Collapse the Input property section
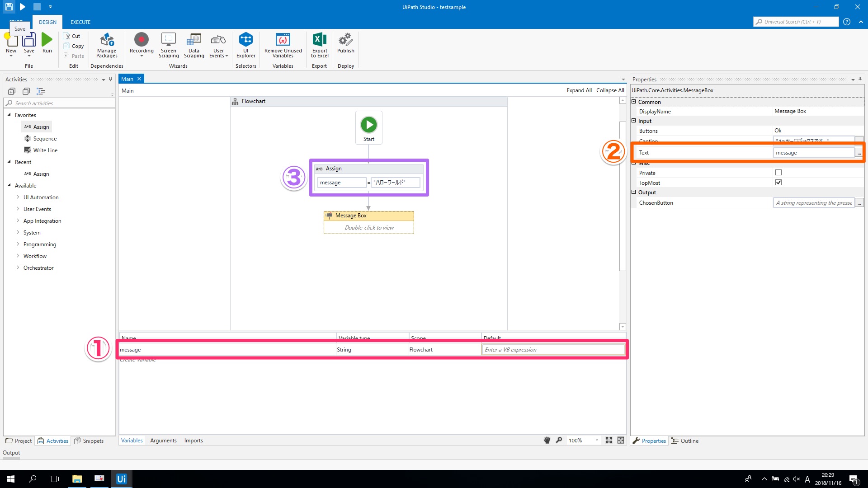868x488 pixels. (x=634, y=121)
